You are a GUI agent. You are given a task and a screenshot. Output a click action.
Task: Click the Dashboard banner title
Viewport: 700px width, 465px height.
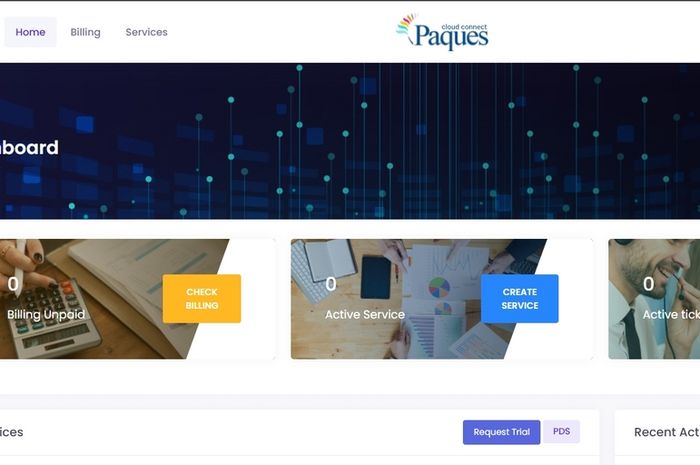pos(29,148)
